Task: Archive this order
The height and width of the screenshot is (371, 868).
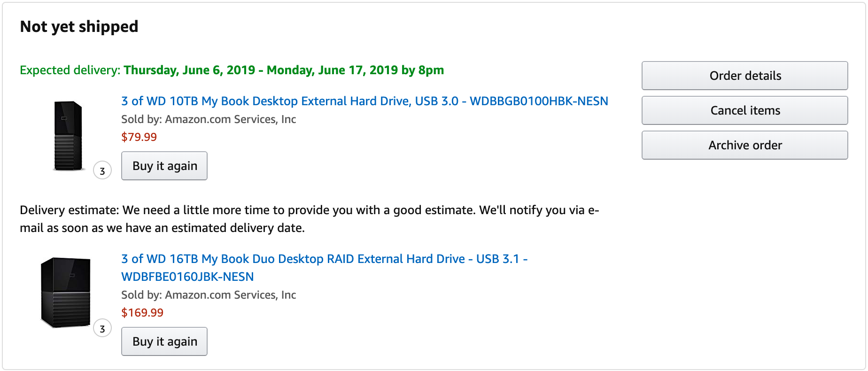Action: click(744, 145)
